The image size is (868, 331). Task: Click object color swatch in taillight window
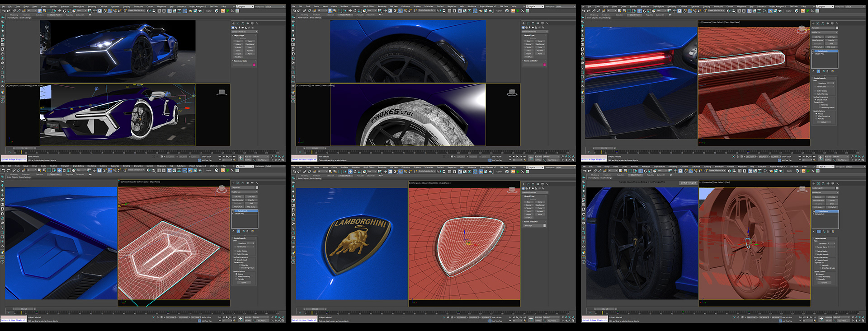coord(836,28)
